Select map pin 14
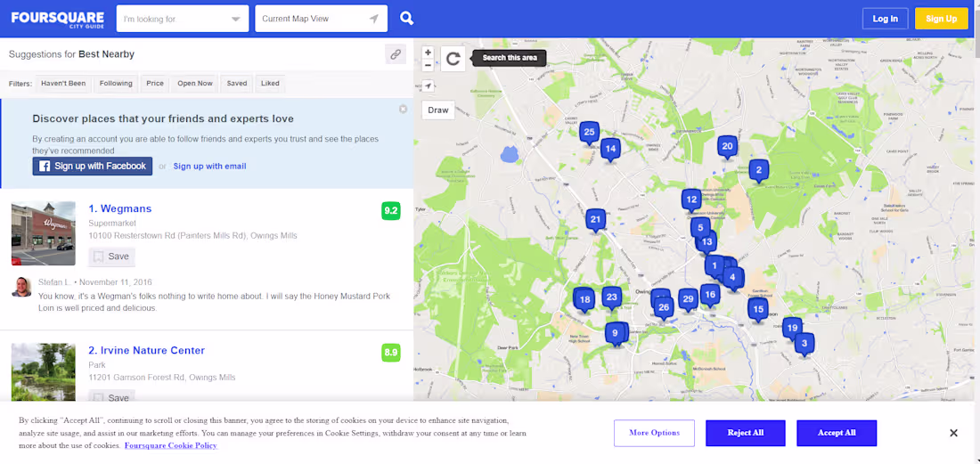980x464 pixels. point(610,150)
